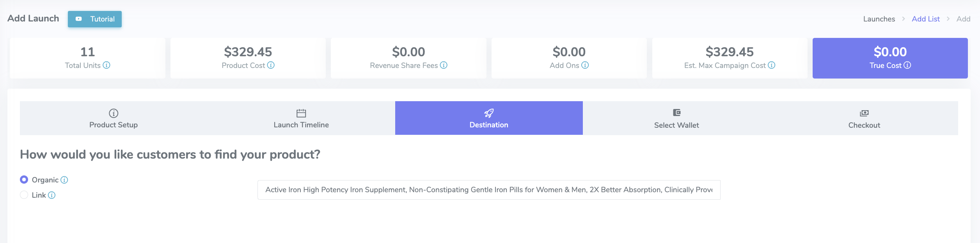The image size is (980, 243).
Task: Click the True Cost info icon
Action: click(x=907, y=65)
